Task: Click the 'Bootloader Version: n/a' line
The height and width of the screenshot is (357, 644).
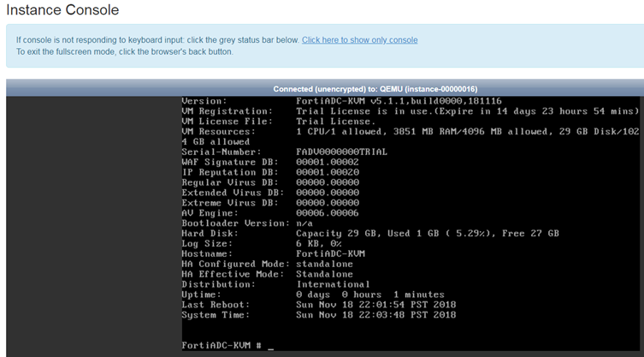Action: coord(247,223)
